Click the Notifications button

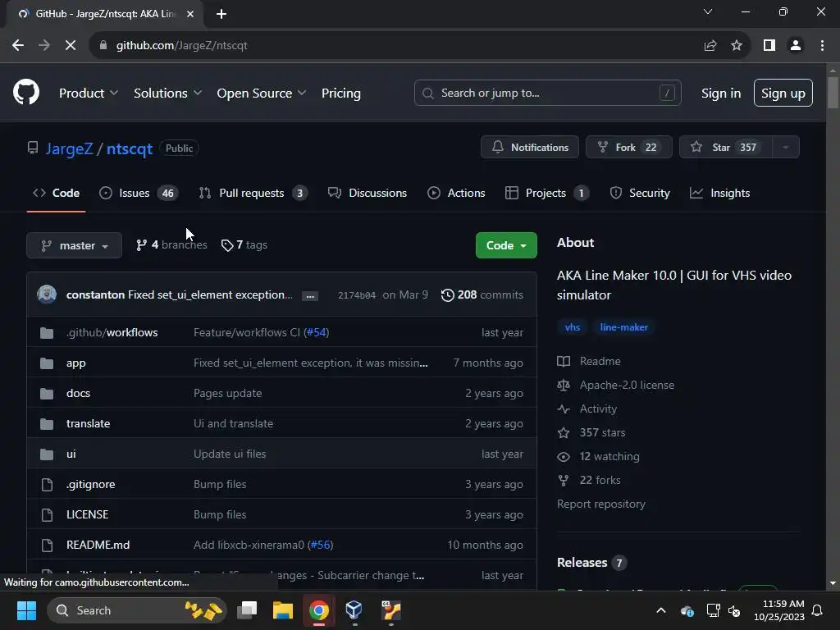(530, 148)
